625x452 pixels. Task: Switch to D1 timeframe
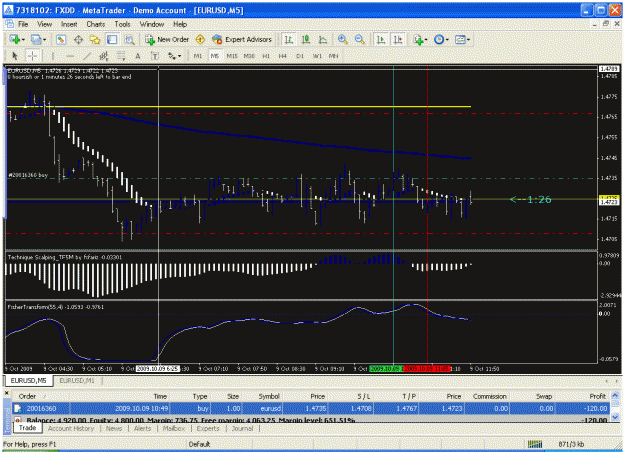300,56
